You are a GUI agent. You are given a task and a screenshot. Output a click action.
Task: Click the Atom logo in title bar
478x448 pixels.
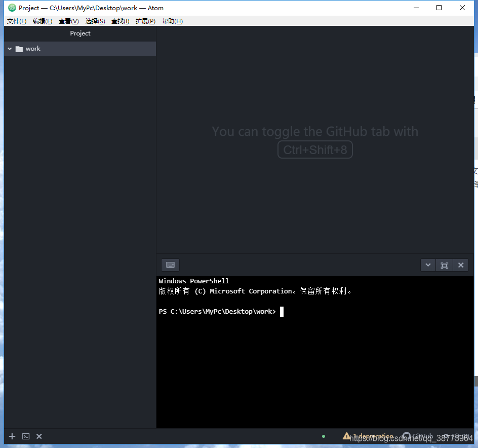tap(12, 8)
